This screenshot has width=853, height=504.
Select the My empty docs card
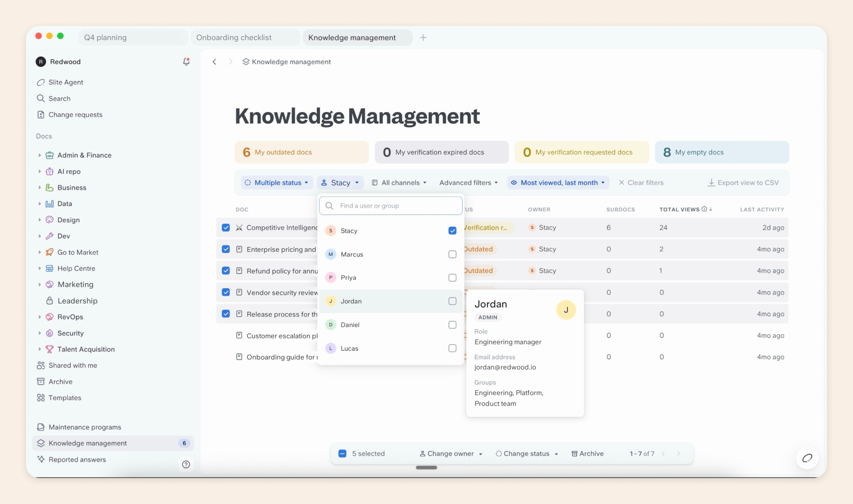tap(722, 152)
